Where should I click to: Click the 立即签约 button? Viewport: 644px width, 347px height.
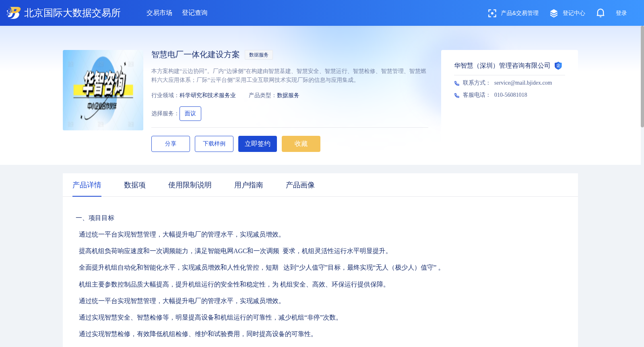(258, 144)
